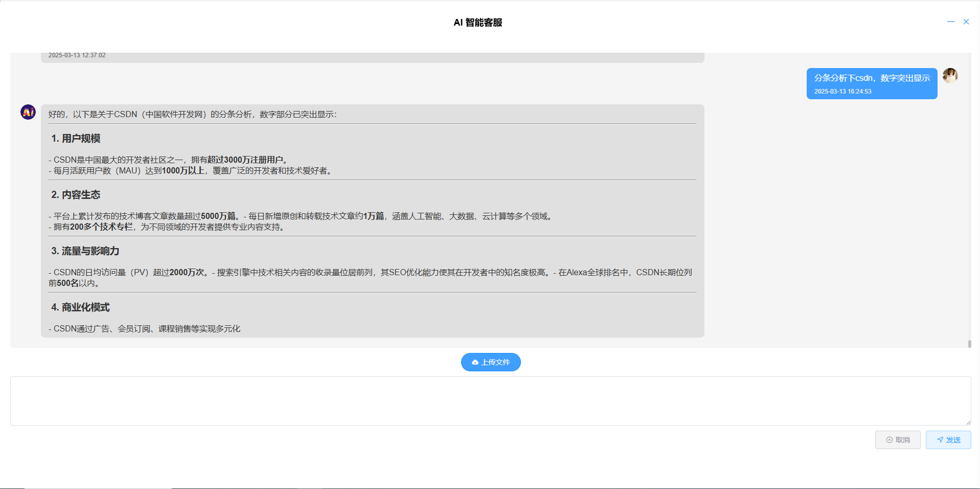
Task: Click the chat scrollbar thumb
Action: click(x=969, y=344)
